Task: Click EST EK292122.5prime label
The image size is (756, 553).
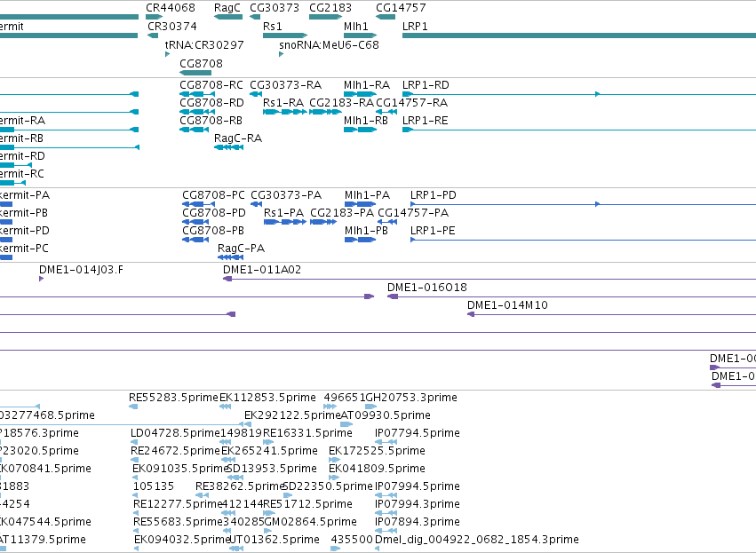Action: tap(292, 415)
